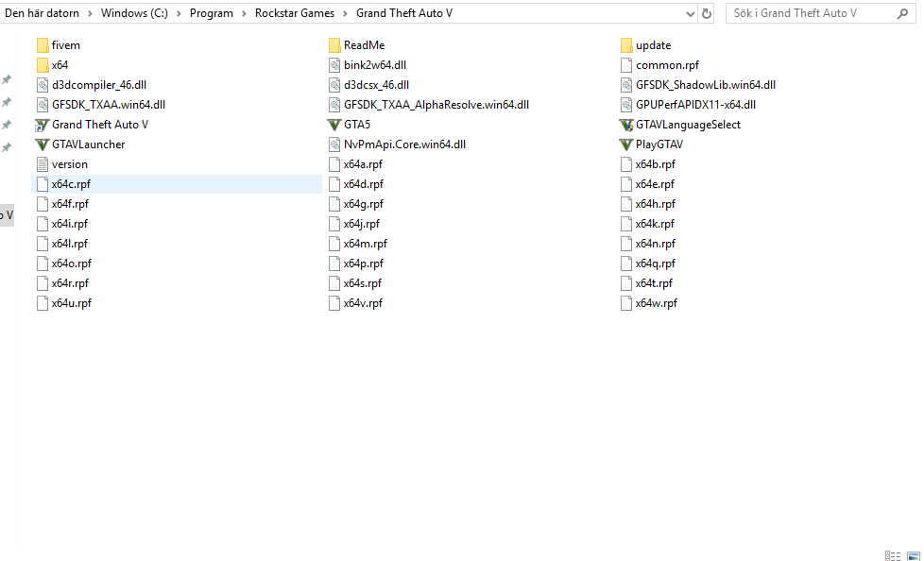Select the x64s.rpf file name

(363, 283)
